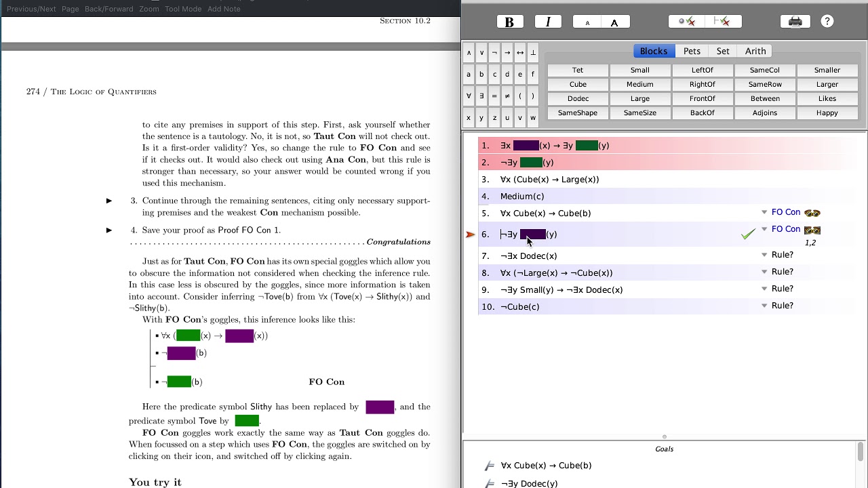Insert constant d from the palette
868x488 pixels.
coord(507,74)
